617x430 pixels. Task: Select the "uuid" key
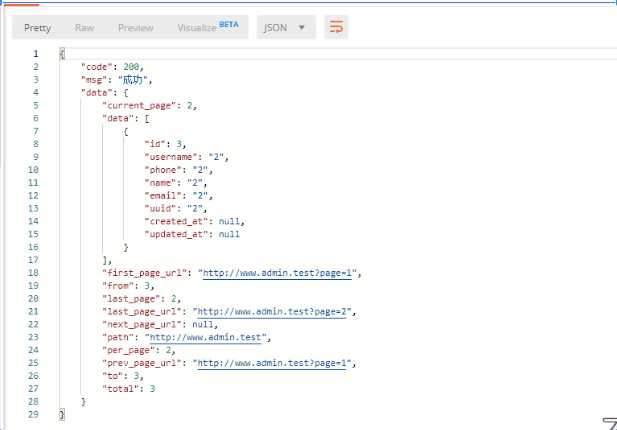click(x=160, y=208)
